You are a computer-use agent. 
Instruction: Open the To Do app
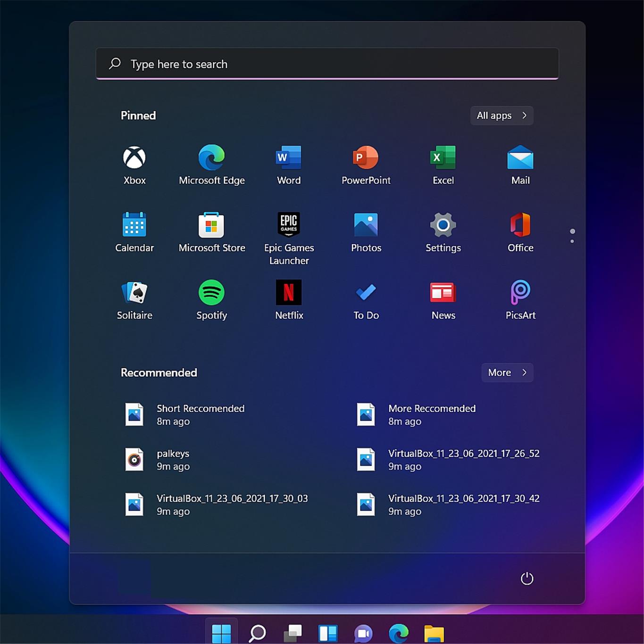[366, 300]
